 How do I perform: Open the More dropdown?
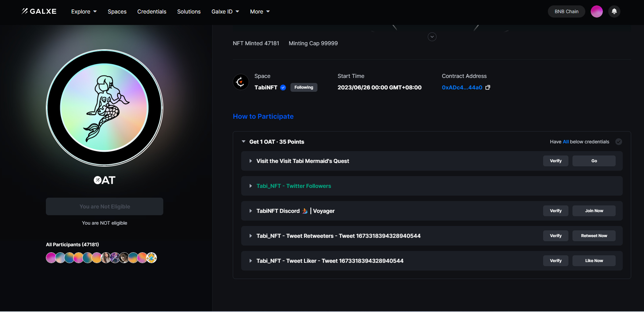259,11
